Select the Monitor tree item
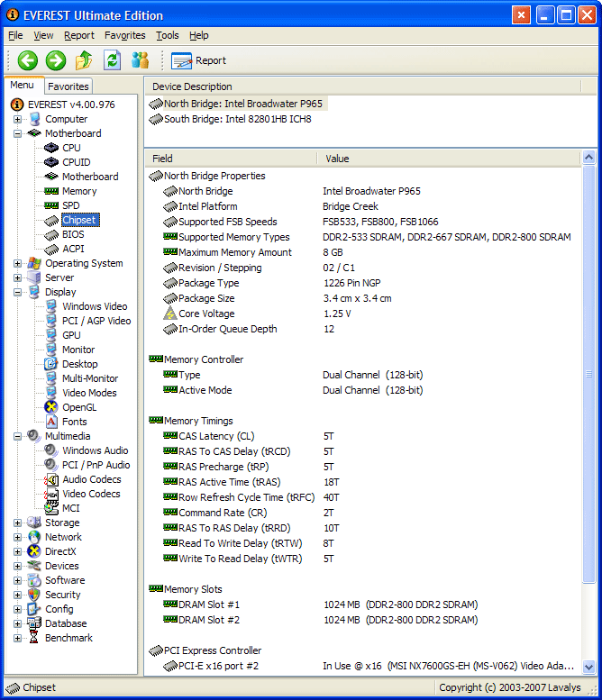 tap(78, 350)
